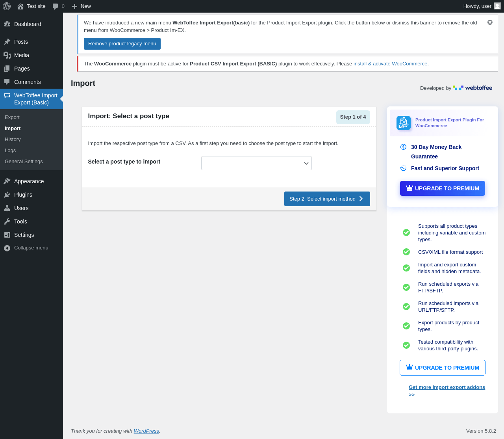Image resolution: width=504 pixels, height=439 pixels.
Task: Click the Run scheduled exports via FTP/SFTP text
Action: coord(448,287)
